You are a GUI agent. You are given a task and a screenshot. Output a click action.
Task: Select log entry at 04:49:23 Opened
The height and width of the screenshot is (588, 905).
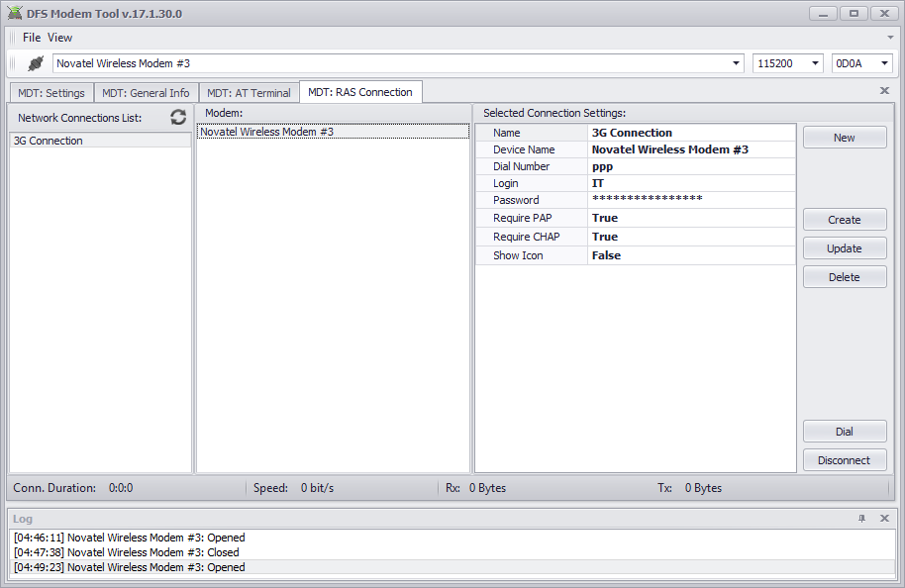(452, 567)
